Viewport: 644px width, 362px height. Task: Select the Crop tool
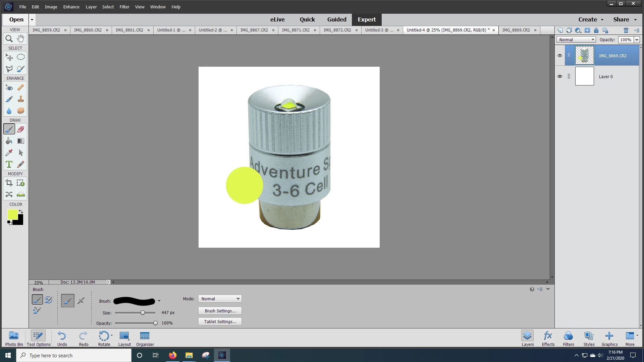9,183
